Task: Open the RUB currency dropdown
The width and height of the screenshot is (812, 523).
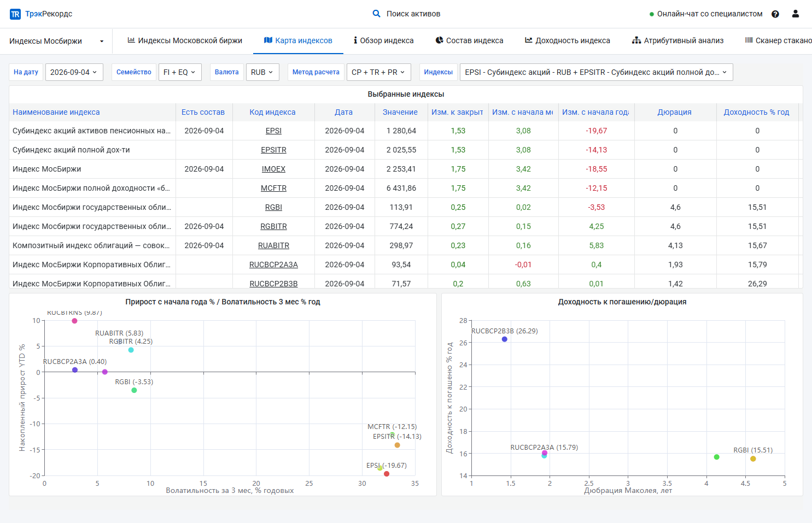Action: click(262, 72)
